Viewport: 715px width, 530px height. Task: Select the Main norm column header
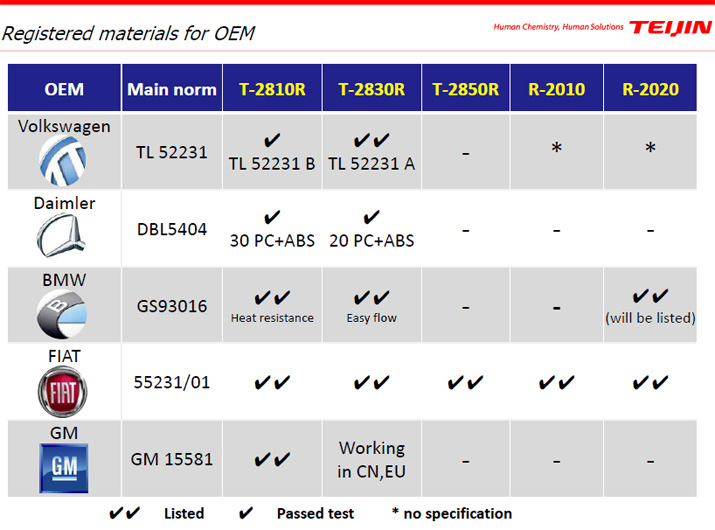[172, 88]
